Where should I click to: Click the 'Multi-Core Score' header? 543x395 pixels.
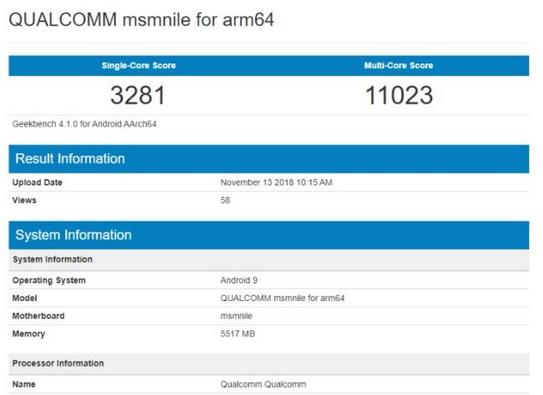(x=399, y=65)
